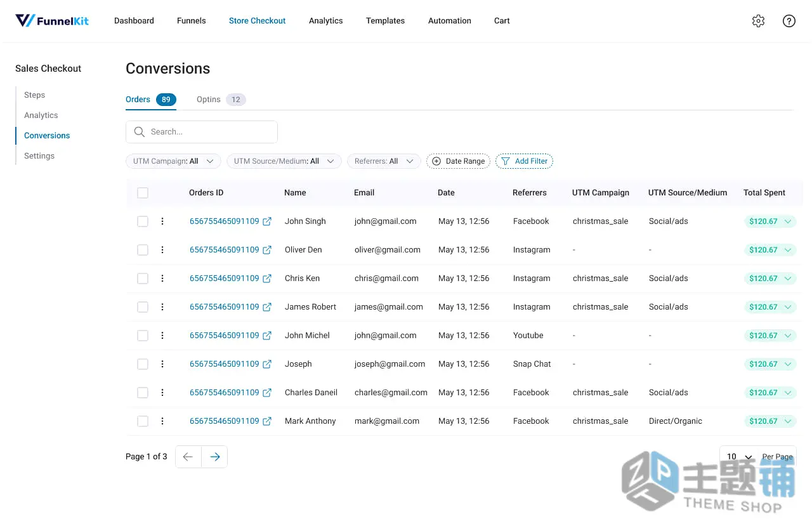
Task: Open three-dot menu for Chris Ken row
Action: coord(162,279)
